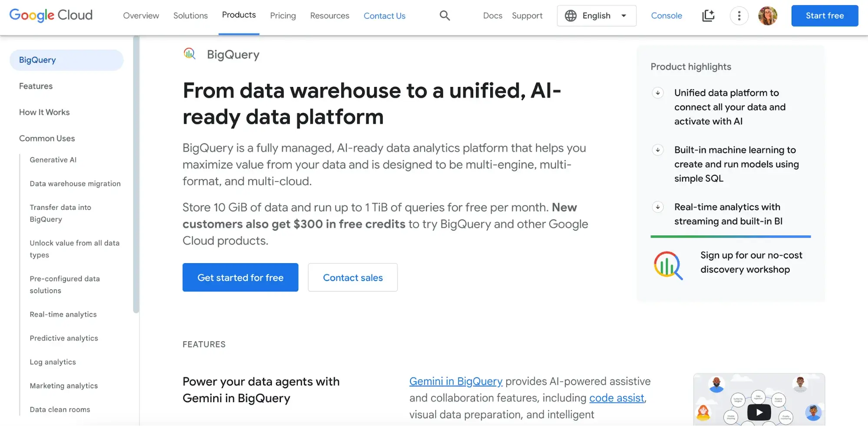Click the discovery workshop BigQuery icon

point(668,265)
